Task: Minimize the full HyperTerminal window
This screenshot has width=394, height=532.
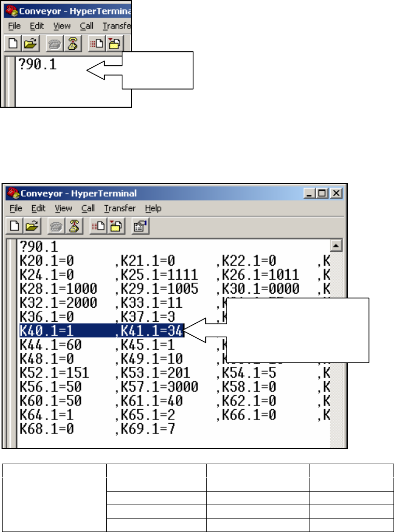Action: click(309, 193)
